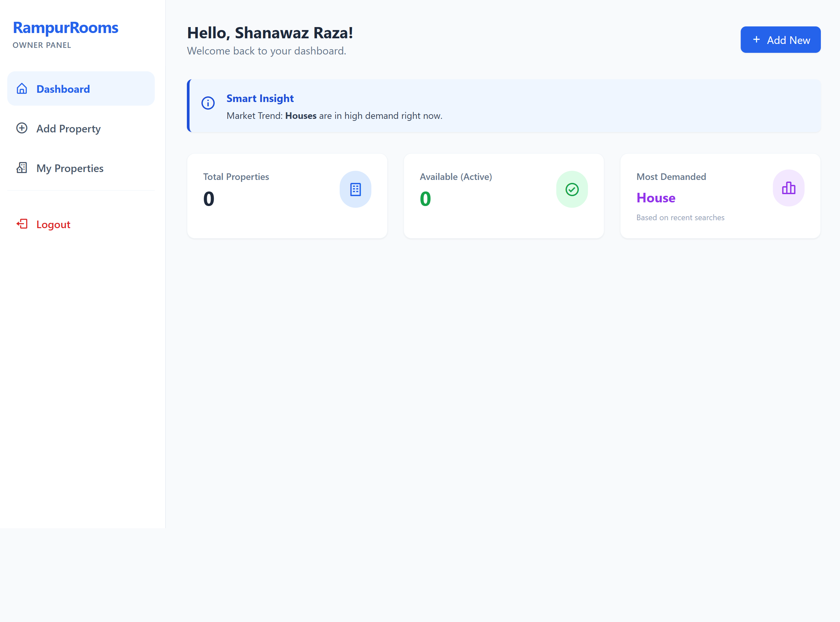Click the House text on Most Demanded card
Image resolution: width=840 pixels, height=622 pixels.
pos(655,198)
